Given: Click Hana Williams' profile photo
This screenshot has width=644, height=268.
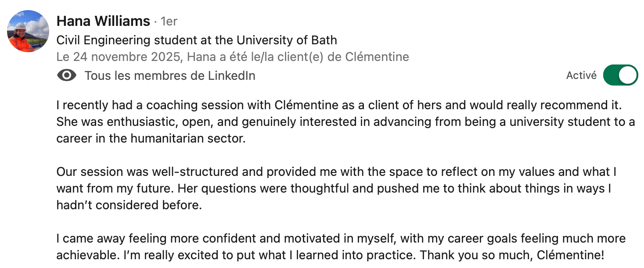Looking at the screenshot, I should point(28,32).
